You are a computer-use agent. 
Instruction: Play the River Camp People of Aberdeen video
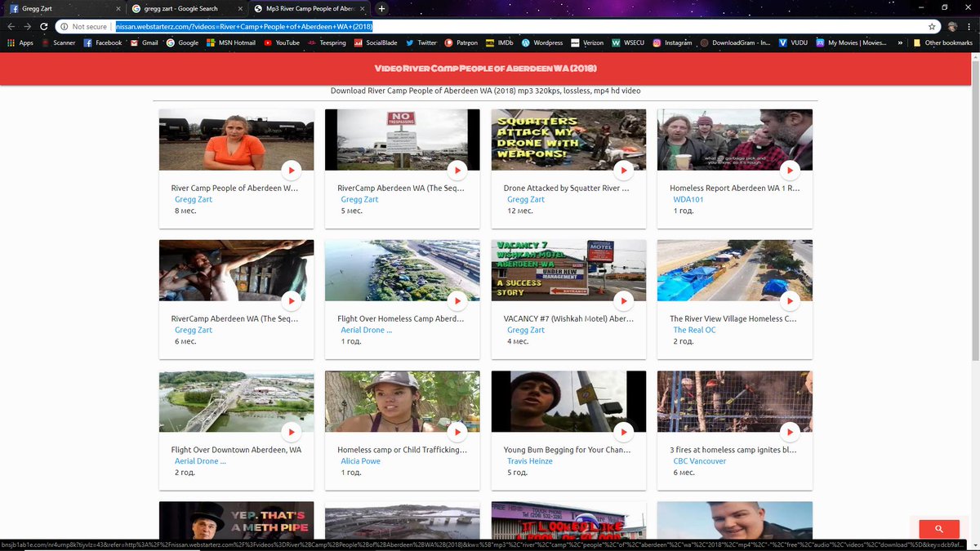tap(292, 170)
